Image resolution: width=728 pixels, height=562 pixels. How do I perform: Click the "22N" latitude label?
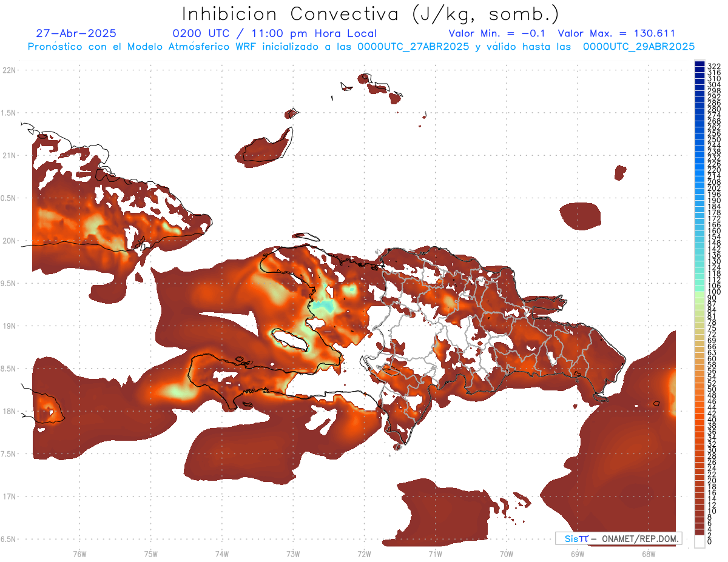[9, 70]
